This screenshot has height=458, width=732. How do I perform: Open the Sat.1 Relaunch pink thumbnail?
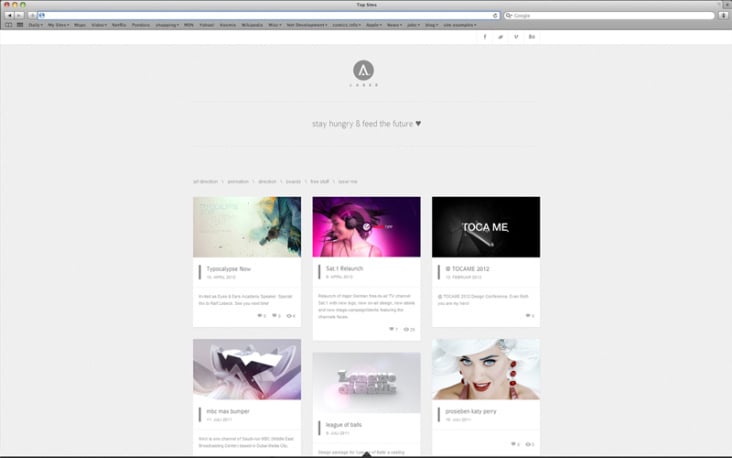[366, 226]
